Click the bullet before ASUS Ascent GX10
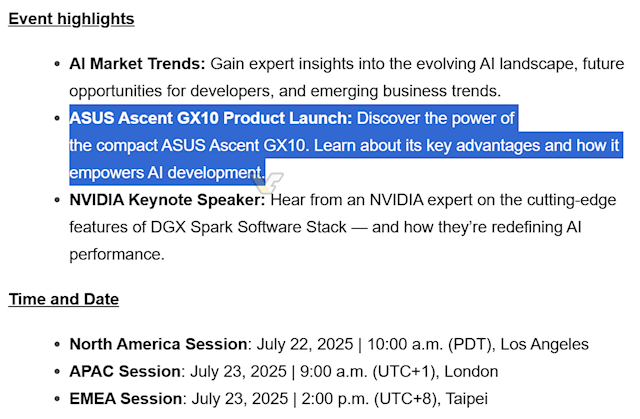The height and width of the screenshot is (419, 640). click(57, 119)
